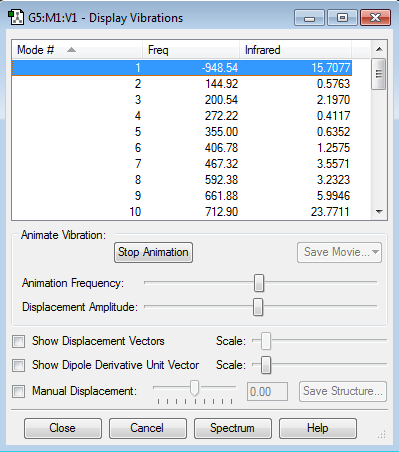Stop the vibration animation
This screenshot has height=452, width=399.
point(153,252)
